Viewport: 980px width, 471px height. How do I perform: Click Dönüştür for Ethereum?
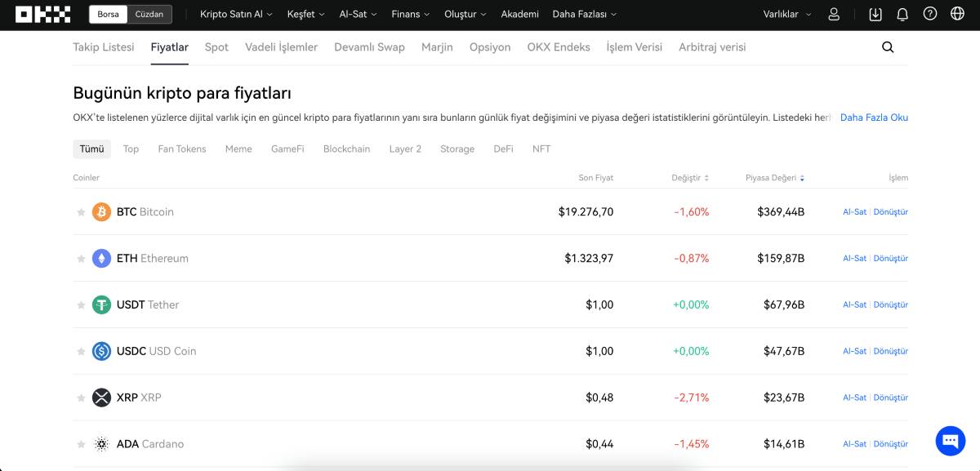[891, 259]
